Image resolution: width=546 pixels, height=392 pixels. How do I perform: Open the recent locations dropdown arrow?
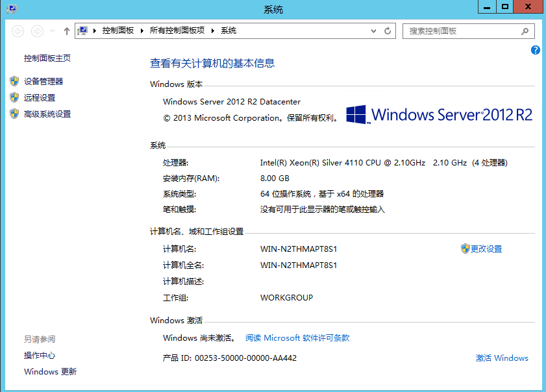click(x=52, y=31)
